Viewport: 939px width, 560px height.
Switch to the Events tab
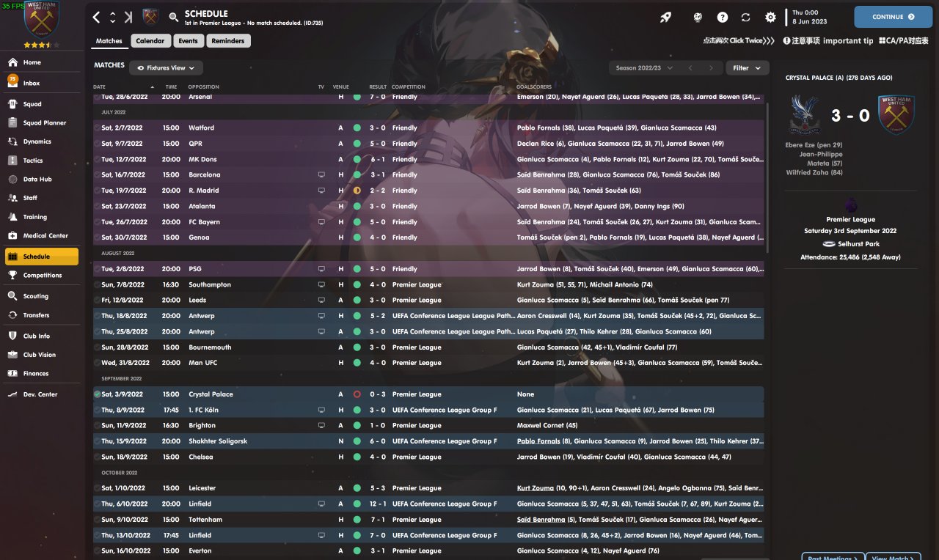pos(188,41)
